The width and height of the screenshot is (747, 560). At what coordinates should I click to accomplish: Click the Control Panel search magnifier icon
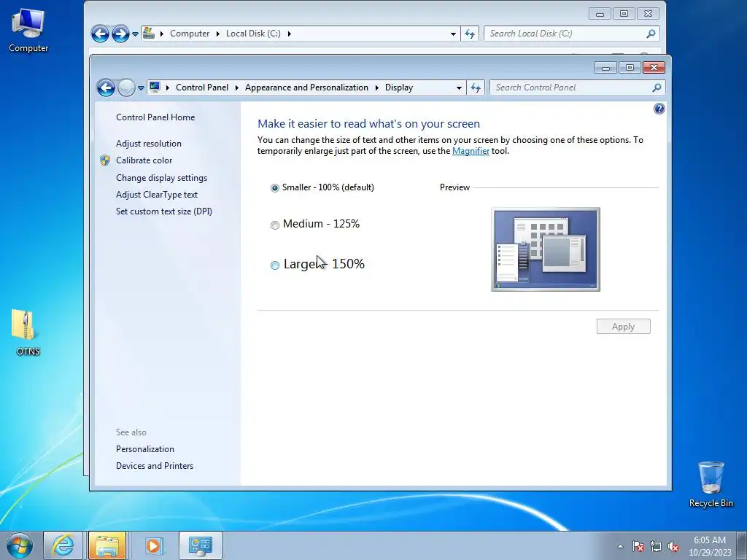point(657,87)
